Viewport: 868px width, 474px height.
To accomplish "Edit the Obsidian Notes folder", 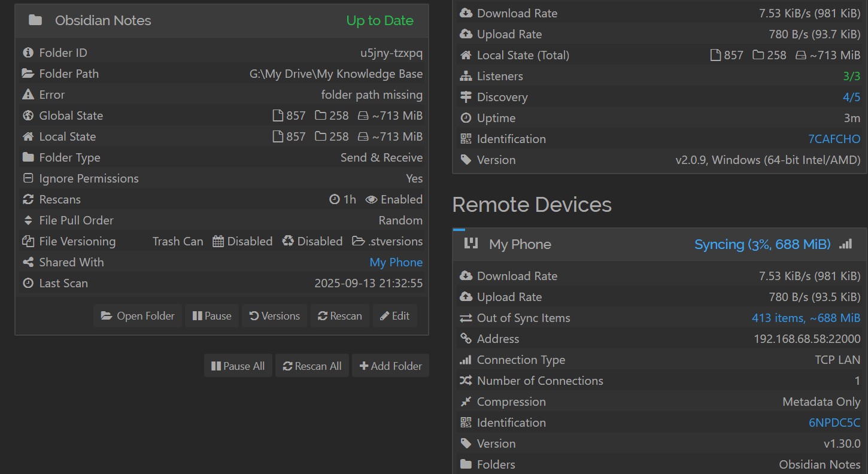I will [x=394, y=316].
